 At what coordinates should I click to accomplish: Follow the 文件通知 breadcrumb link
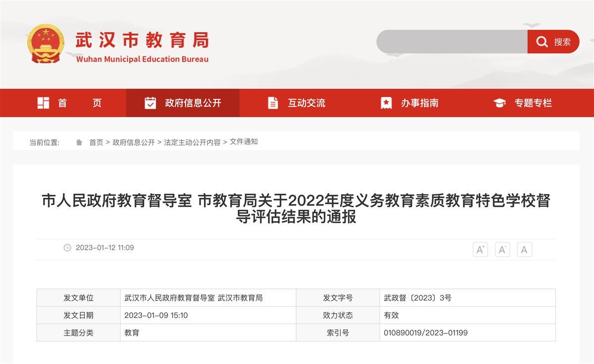coord(244,142)
